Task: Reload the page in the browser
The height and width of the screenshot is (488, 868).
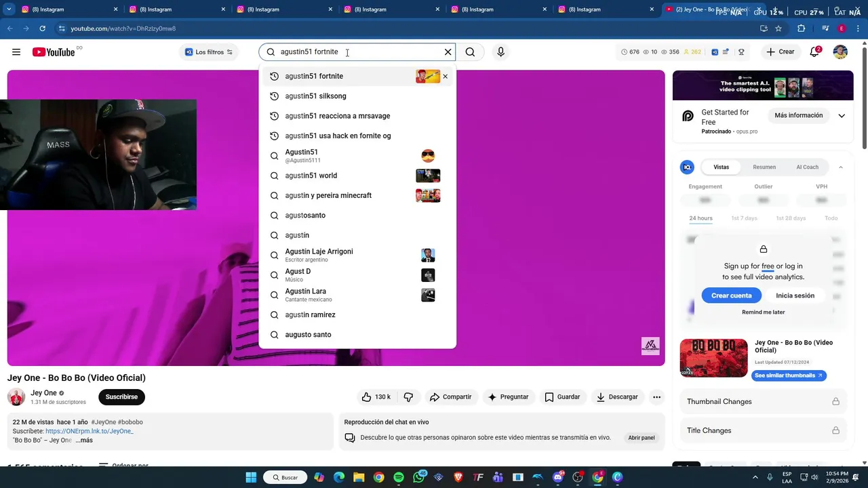Action: [42, 28]
